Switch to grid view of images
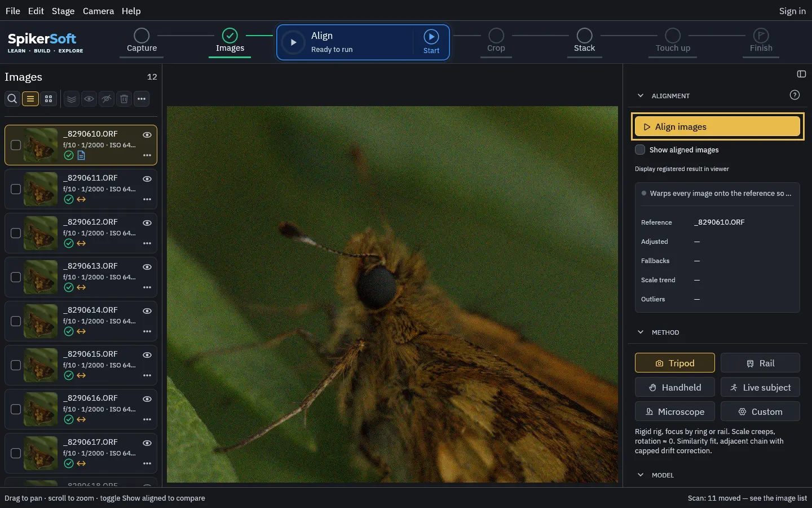The height and width of the screenshot is (508, 812). click(x=48, y=99)
